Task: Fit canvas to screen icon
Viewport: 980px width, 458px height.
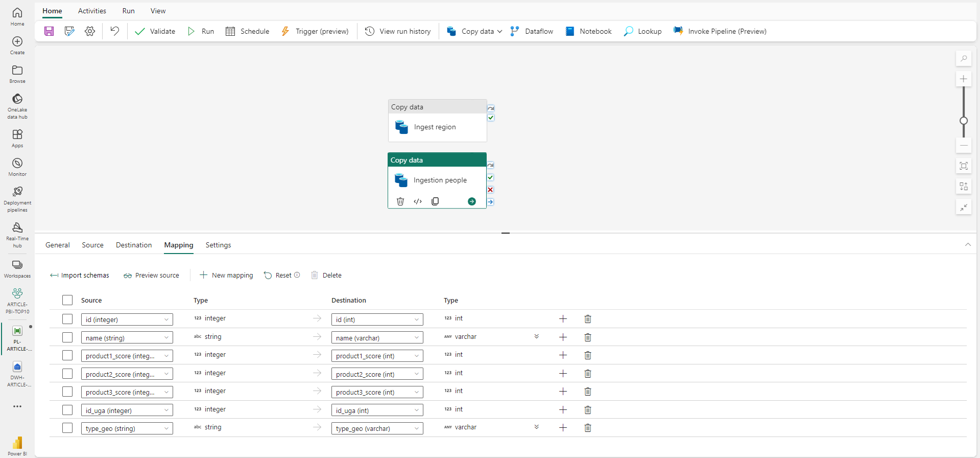Action: [964, 166]
